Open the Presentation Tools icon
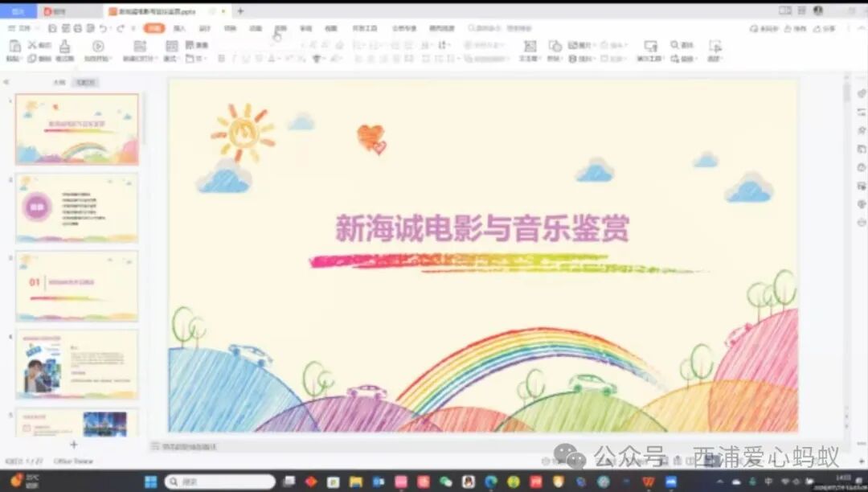Viewport: 868px width, 492px height. (650, 47)
